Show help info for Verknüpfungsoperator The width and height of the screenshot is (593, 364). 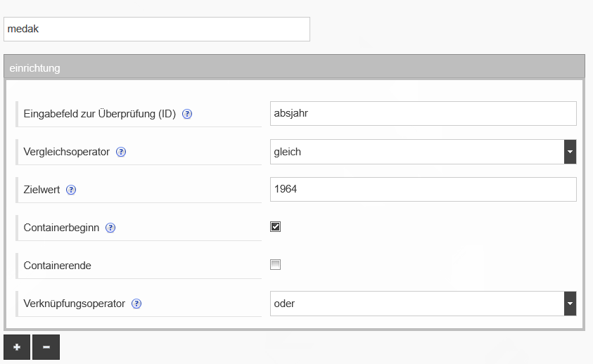[136, 304]
